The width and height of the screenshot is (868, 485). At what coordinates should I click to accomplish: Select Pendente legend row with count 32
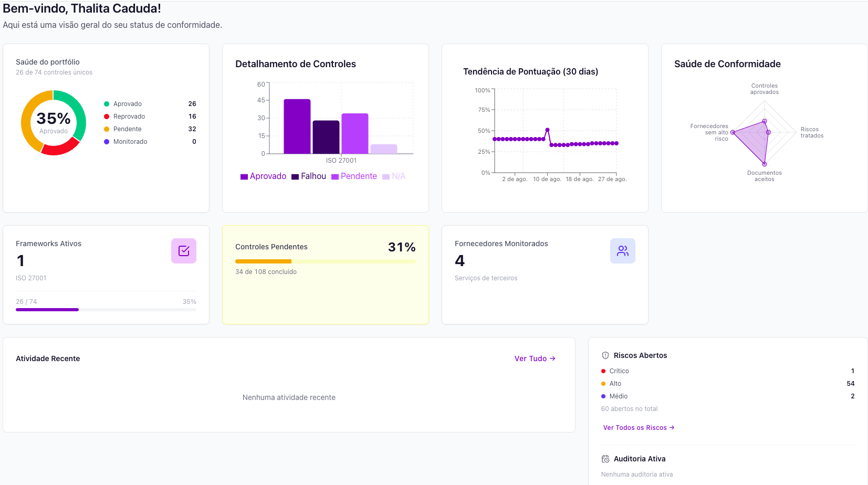click(x=150, y=129)
